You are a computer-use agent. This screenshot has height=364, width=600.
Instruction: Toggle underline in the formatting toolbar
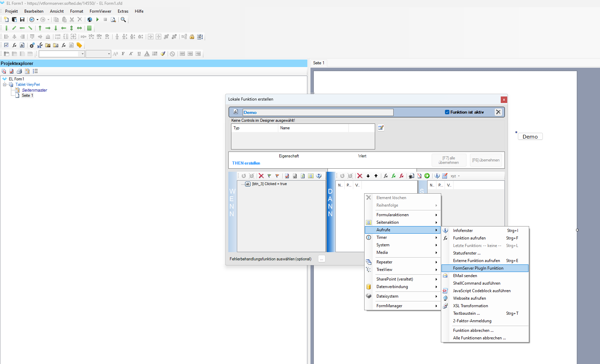tap(139, 54)
